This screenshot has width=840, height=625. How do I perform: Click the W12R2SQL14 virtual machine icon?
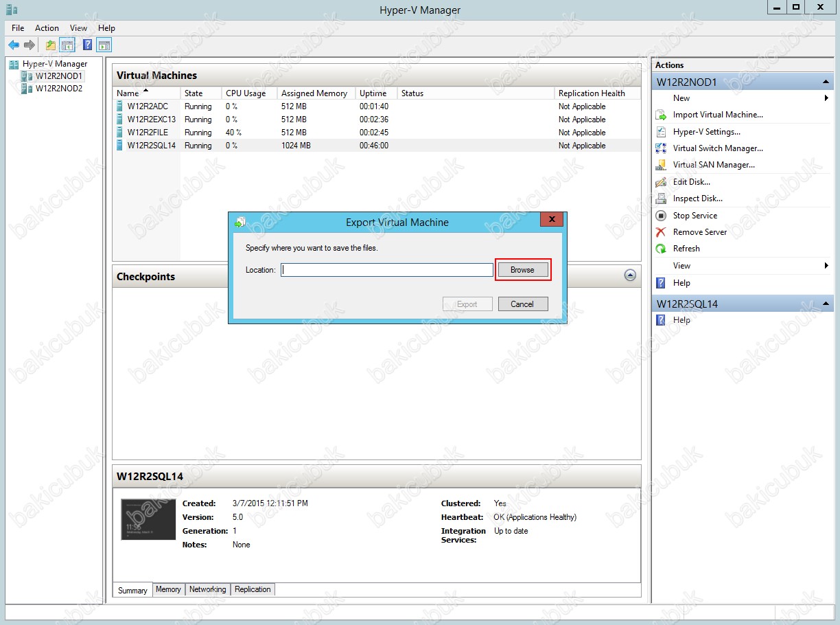[x=120, y=146]
